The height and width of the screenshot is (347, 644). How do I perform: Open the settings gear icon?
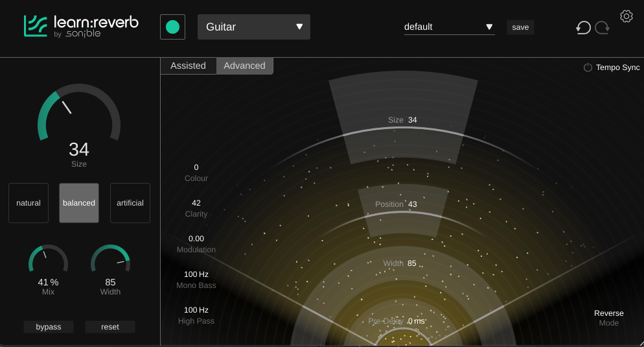tap(626, 16)
